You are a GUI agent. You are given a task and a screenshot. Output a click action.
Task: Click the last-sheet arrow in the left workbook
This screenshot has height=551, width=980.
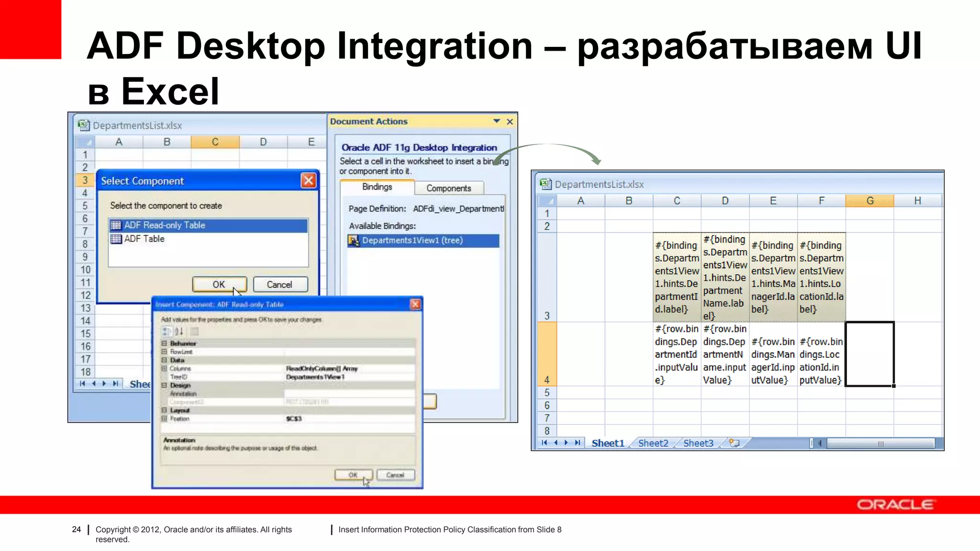(115, 384)
